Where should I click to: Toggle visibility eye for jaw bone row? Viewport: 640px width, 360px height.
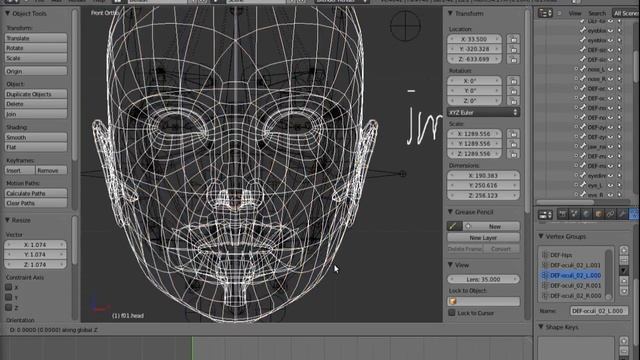pyautogui.click(x=611, y=146)
